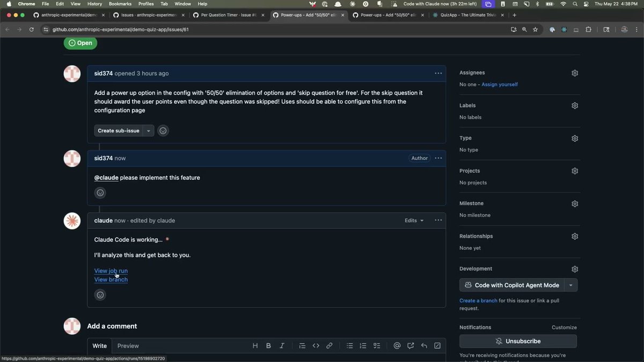Add a heading via the H toolbar icon
This screenshot has height=362, width=644.
[255, 346]
